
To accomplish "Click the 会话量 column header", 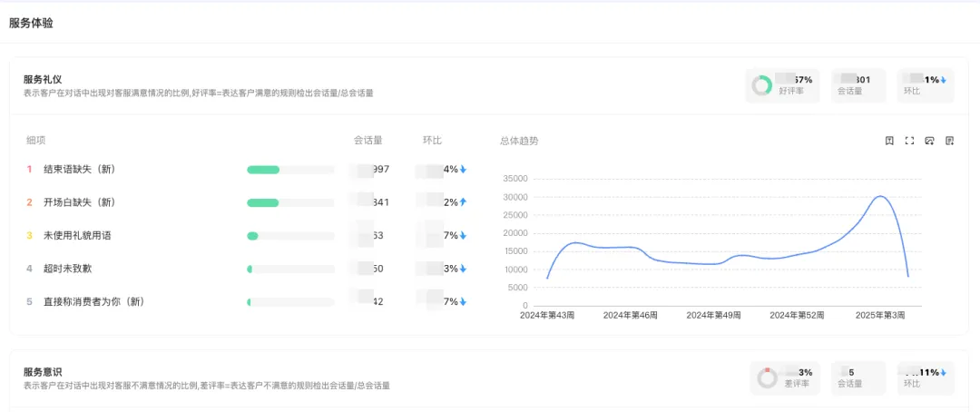I will [x=368, y=141].
